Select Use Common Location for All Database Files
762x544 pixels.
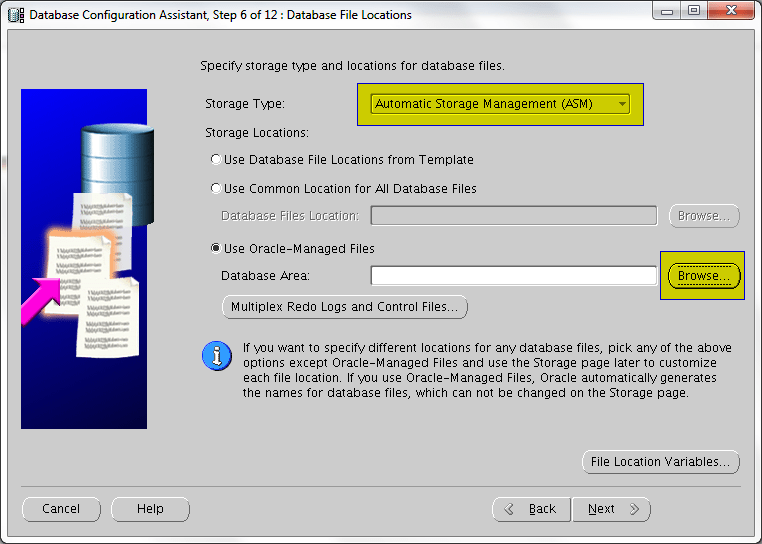[x=216, y=189]
